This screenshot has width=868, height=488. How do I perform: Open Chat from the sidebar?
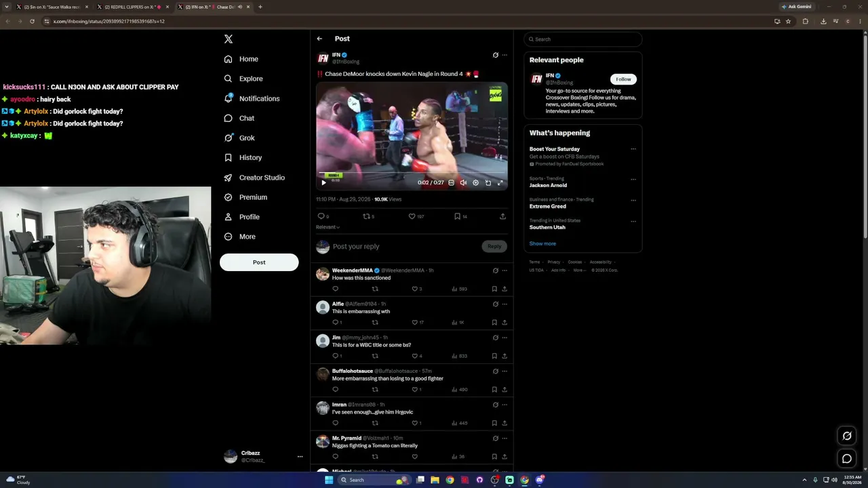pos(239,118)
